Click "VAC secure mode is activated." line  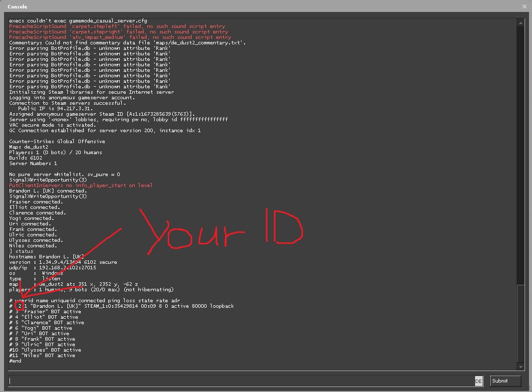coord(52,125)
